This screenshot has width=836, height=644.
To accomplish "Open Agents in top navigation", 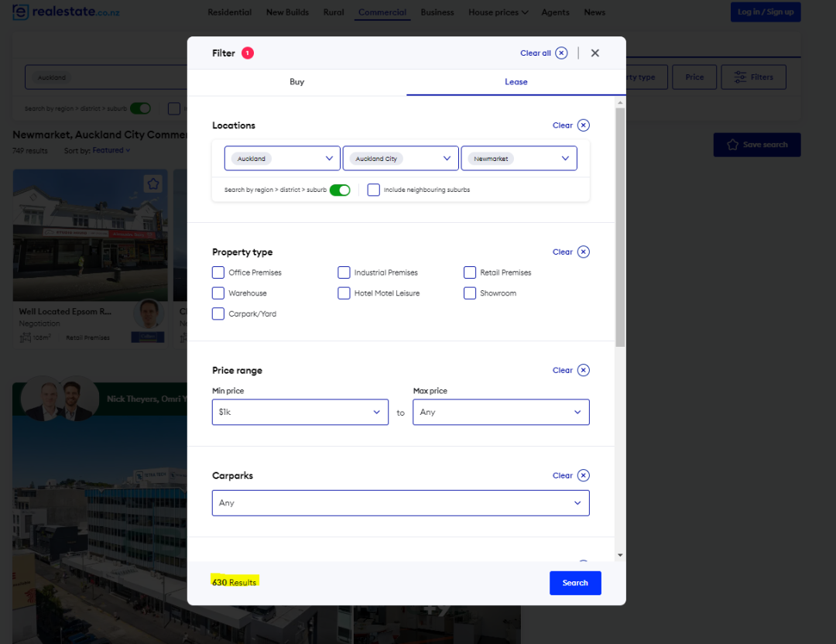I will [555, 12].
